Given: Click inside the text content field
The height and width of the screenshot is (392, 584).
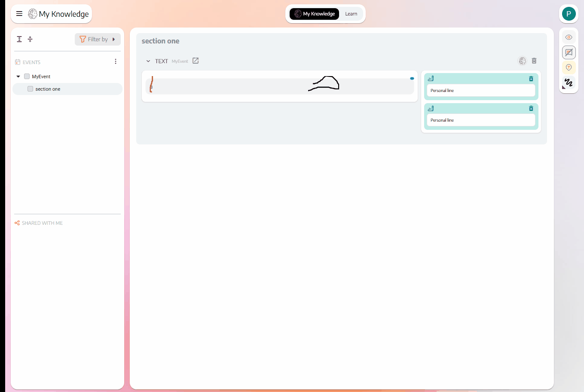Looking at the screenshot, I should click(x=280, y=86).
